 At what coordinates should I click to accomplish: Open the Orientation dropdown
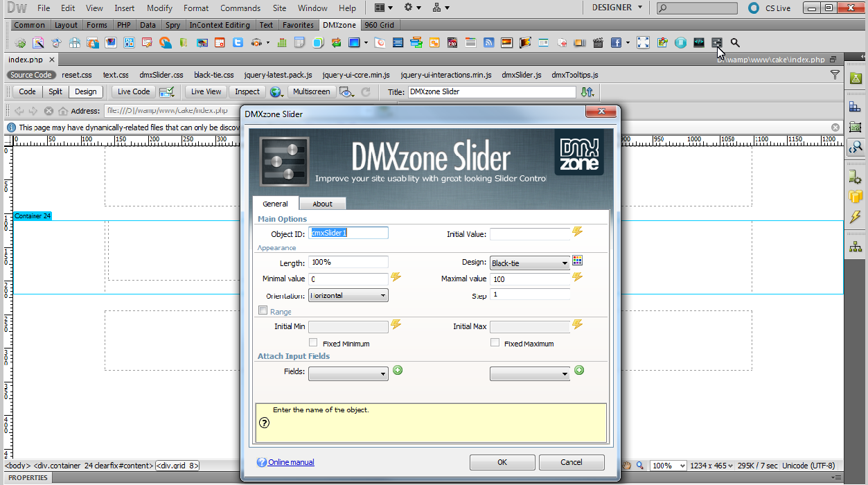point(348,296)
